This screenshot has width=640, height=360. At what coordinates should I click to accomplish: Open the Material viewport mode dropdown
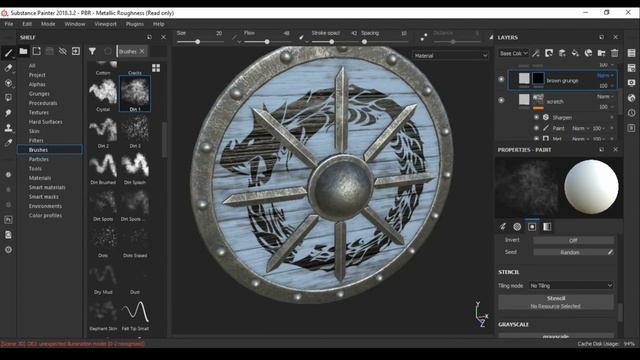tap(450, 56)
